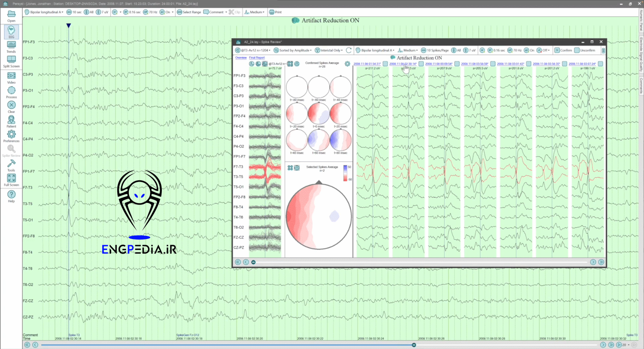Open Bipolar longitudinal A montage dropdown in main toolbar
Image resolution: width=644 pixels, height=349 pixels.
click(x=44, y=12)
